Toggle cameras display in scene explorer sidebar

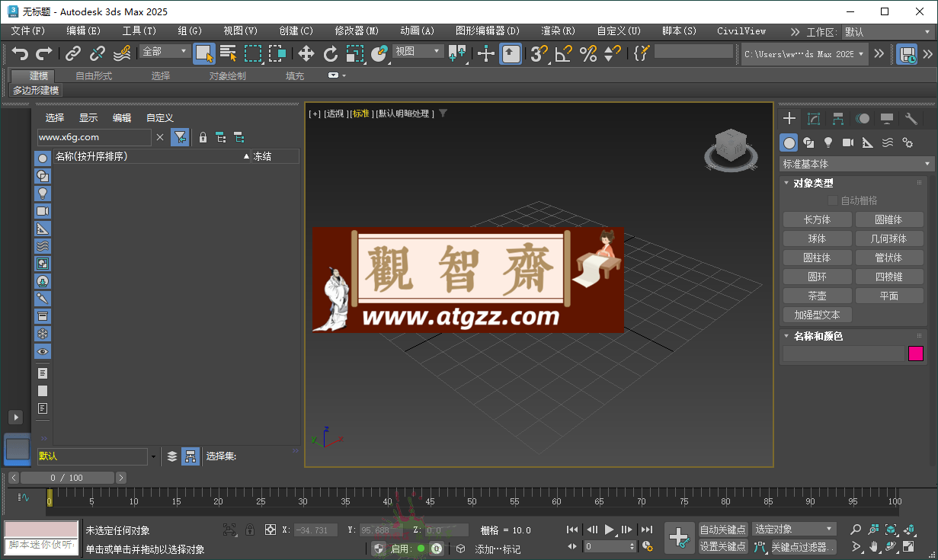click(x=43, y=211)
